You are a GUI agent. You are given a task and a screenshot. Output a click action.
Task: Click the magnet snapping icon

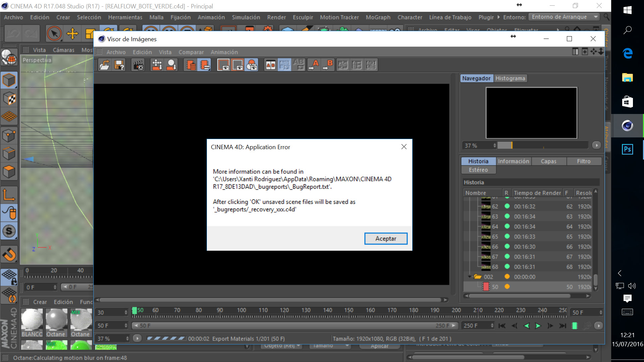click(x=9, y=254)
